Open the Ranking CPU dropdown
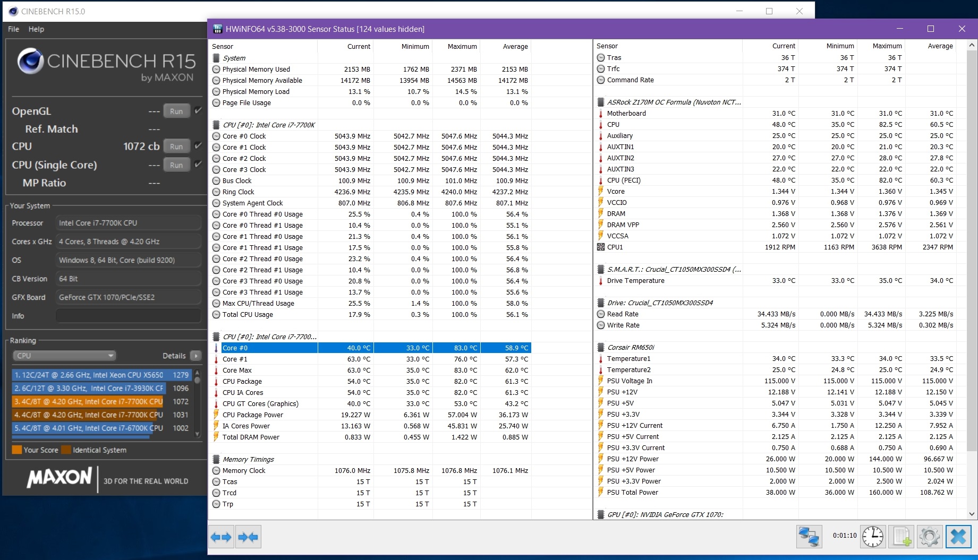The height and width of the screenshot is (560, 978). (64, 356)
